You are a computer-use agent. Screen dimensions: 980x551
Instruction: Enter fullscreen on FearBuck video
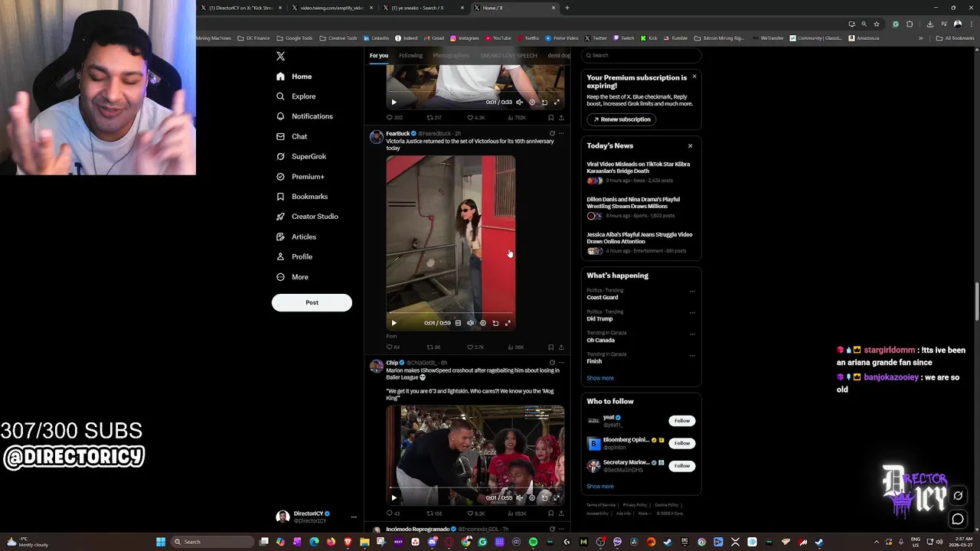(x=508, y=323)
